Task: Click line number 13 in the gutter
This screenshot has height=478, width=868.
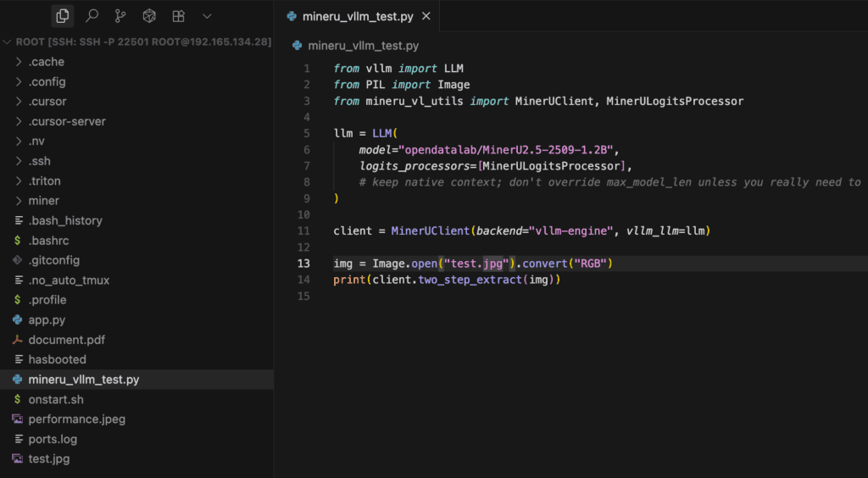Action: click(x=304, y=264)
